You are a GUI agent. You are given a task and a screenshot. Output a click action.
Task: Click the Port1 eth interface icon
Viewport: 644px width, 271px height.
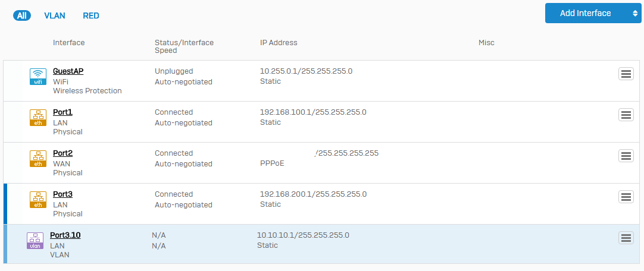click(37, 118)
